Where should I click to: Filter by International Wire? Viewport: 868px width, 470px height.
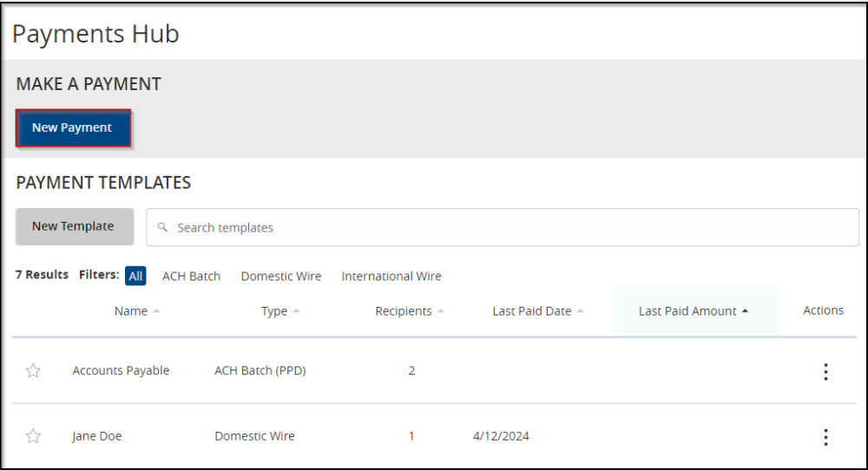pyautogui.click(x=391, y=276)
